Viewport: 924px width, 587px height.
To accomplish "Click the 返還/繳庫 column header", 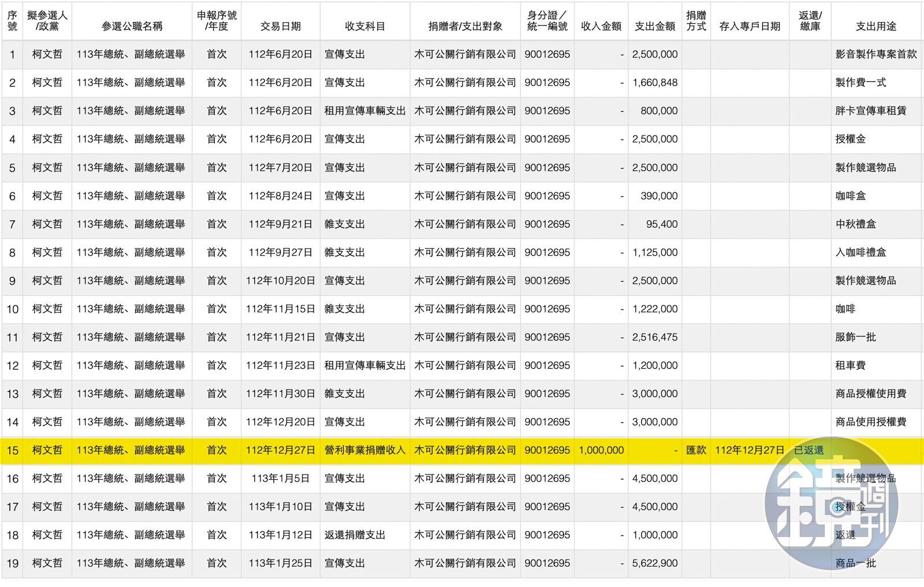I will (x=810, y=21).
